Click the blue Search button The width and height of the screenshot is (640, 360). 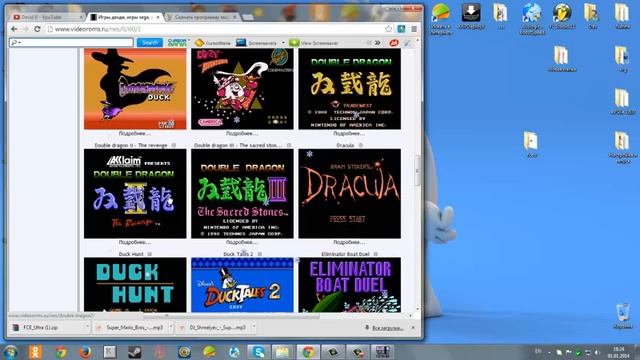pos(150,42)
